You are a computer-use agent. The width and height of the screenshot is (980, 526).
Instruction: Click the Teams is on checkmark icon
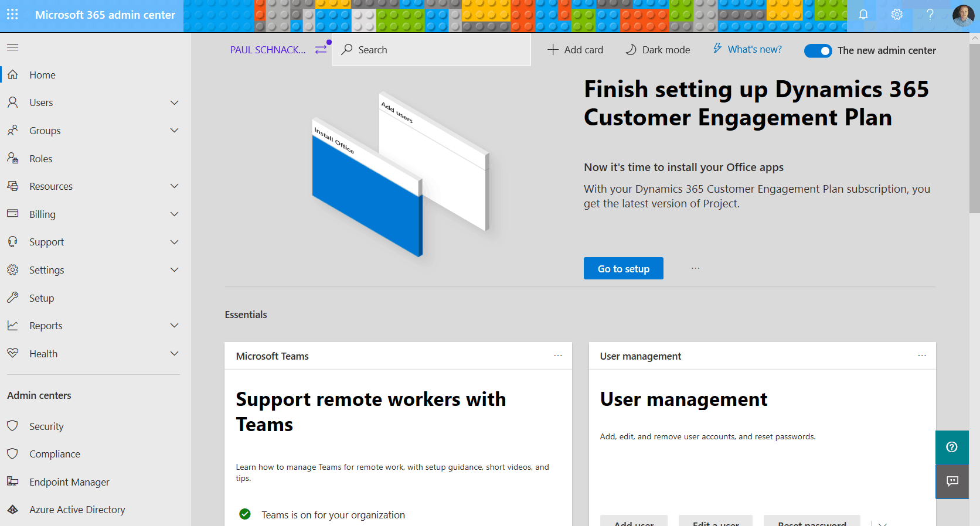click(x=245, y=514)
